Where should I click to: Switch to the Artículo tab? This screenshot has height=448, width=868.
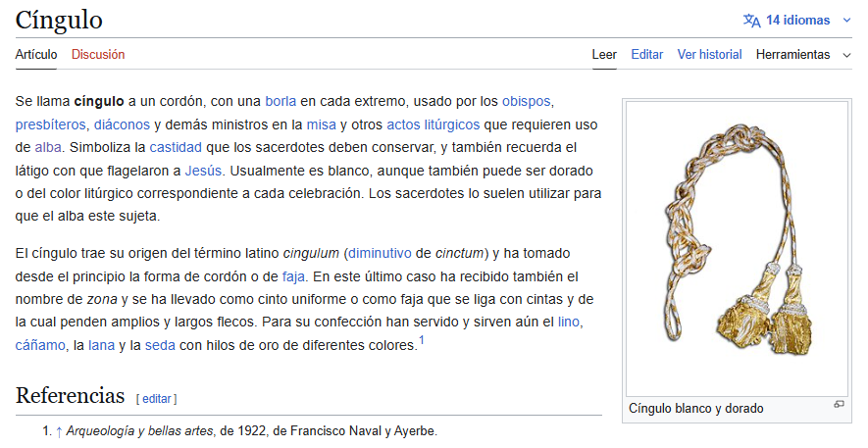[x=36, y=55]
